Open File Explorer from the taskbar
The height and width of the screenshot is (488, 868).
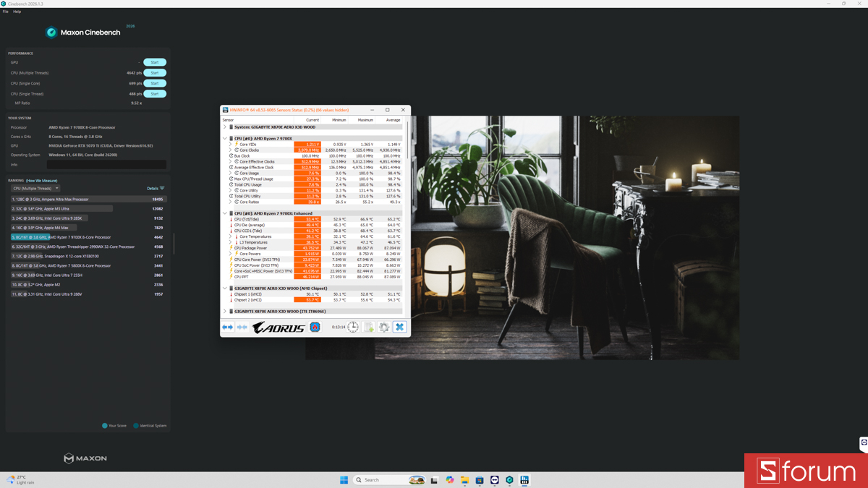point(464,480)
